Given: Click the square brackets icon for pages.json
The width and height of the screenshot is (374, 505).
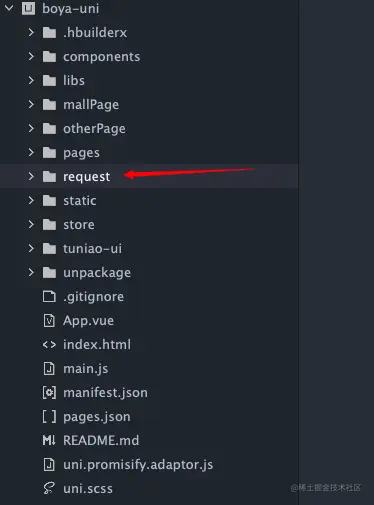Looking at the screenshot, I should [x=49, y=417].
